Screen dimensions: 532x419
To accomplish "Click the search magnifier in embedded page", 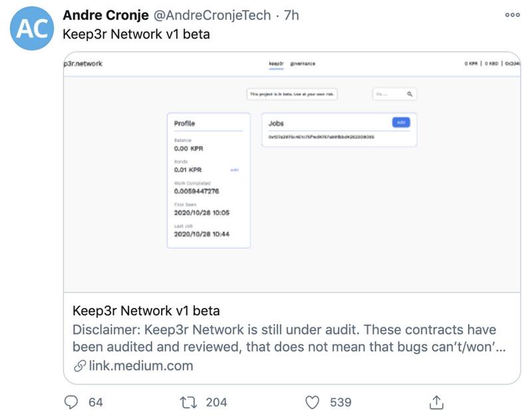I will point(410,94).
